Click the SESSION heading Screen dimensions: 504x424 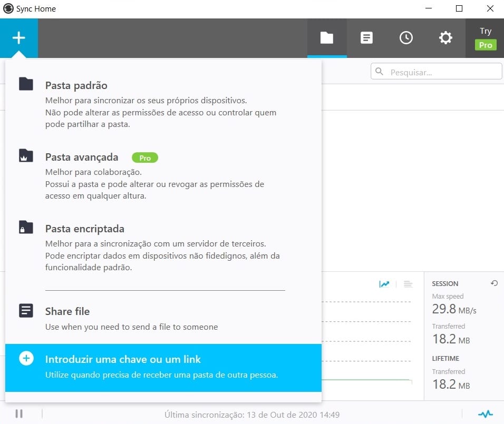click(x=445, y=283)
